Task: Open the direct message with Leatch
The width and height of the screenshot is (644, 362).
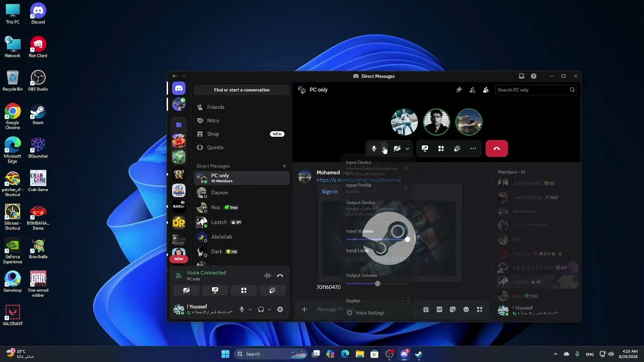Action: 242,222
